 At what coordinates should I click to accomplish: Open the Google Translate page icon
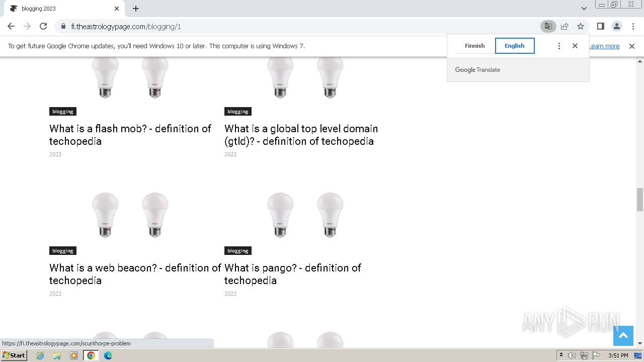point(548,26)
